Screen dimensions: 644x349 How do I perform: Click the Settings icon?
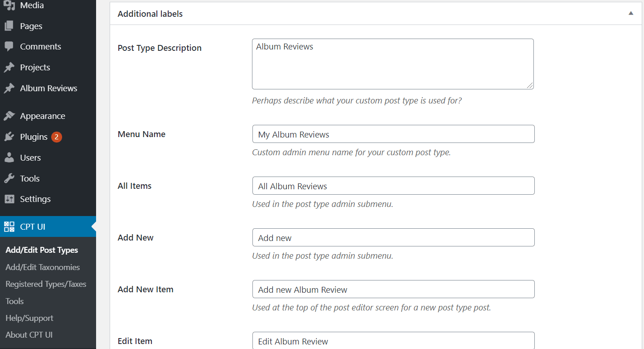click(x=9, y=199)
